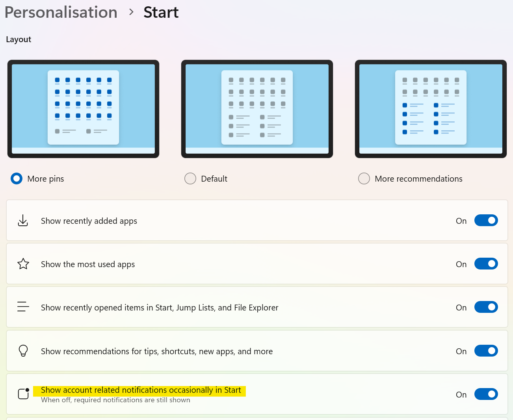Select the More pins radio button
The width and height of the screenshot is (513, 420).
tap(17, 179)
